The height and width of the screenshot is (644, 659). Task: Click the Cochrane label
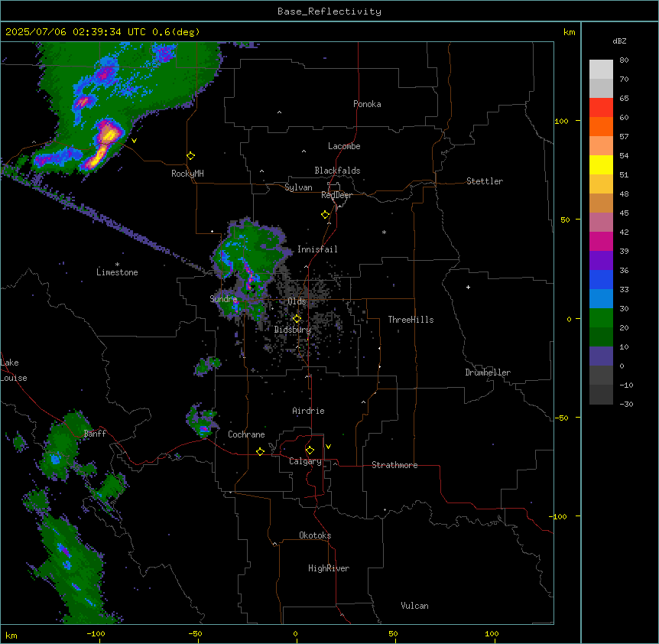click(x=246, y=434)
